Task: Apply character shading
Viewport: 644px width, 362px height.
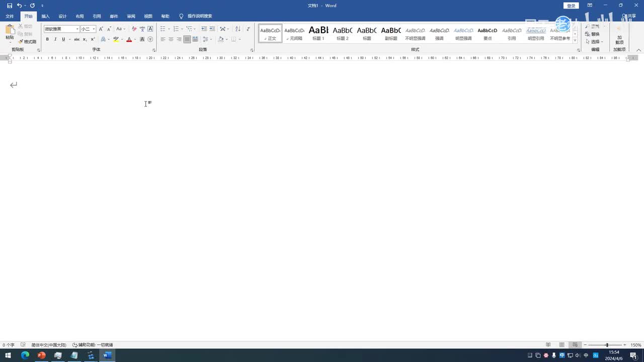Action: pos(142,39)
